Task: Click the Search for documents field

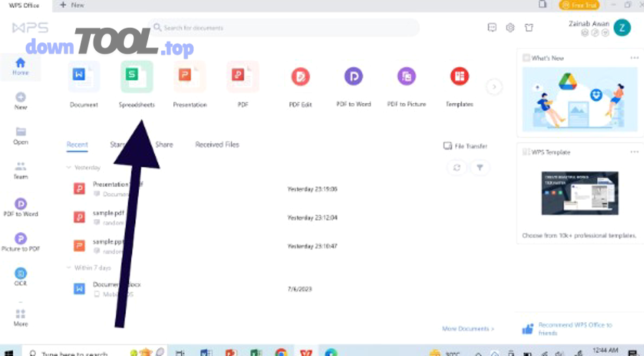Action: (284, 28)
